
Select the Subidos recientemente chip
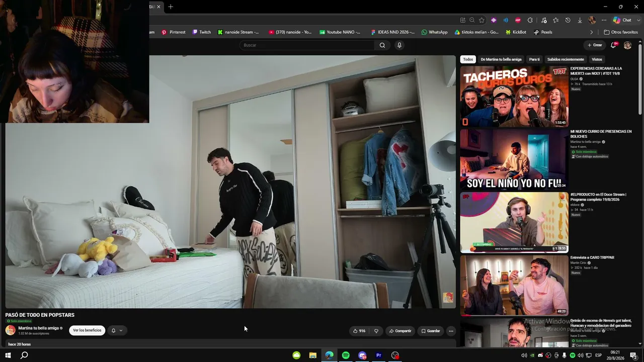click(x=566, y=59)
